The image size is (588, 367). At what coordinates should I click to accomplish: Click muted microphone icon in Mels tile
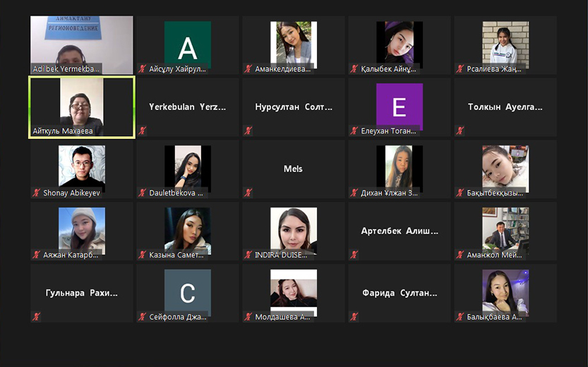[248, 193]
